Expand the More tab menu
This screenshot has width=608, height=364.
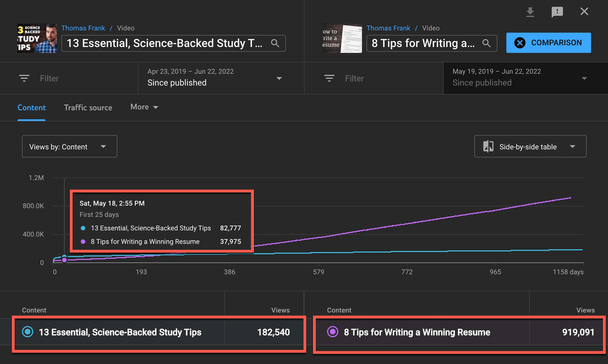point(144,107)
